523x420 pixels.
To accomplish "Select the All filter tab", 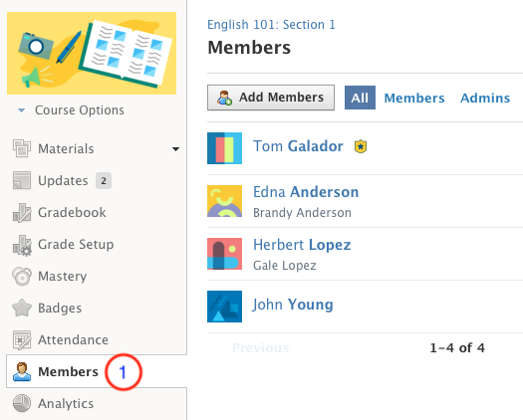I will (x=360, y=98).
